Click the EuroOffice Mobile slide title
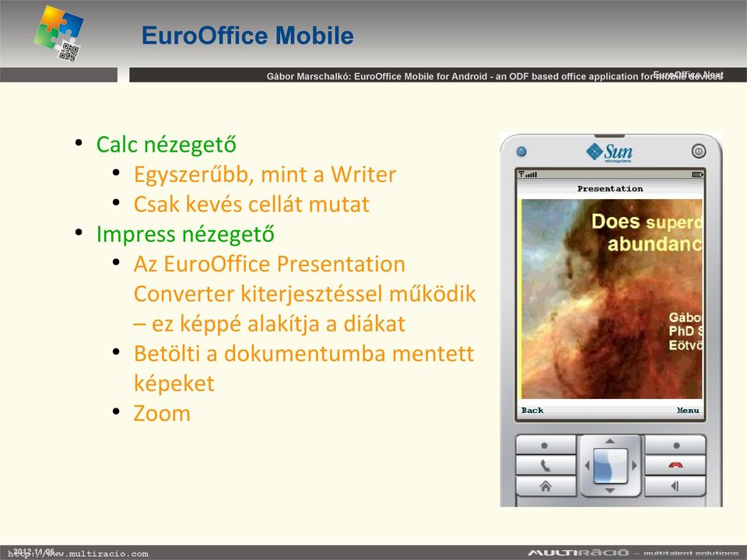The image size is (747, 560). click(x=247, y=37)
